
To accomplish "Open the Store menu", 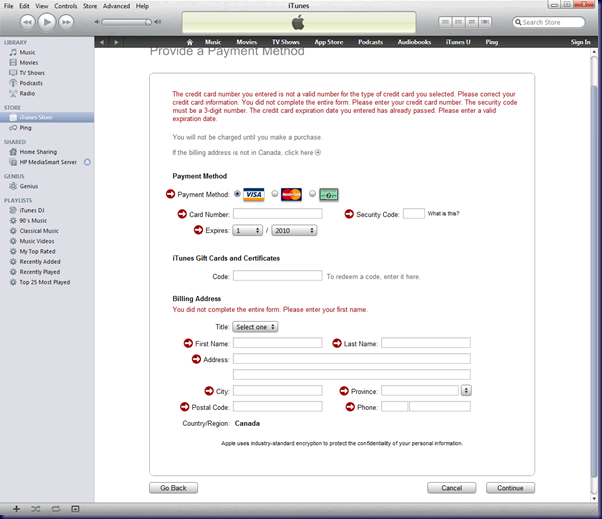I will 90,6.
